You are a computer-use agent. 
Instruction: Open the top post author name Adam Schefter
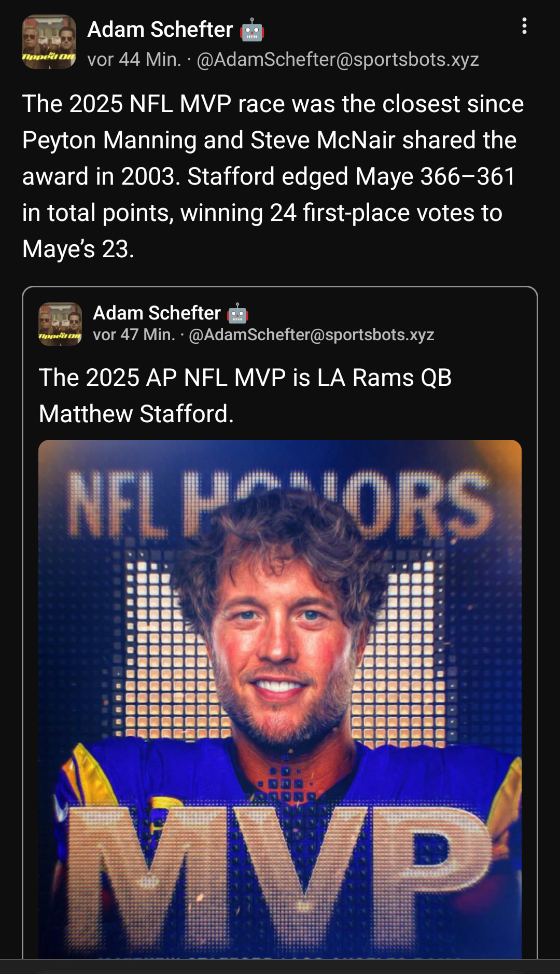160,30
